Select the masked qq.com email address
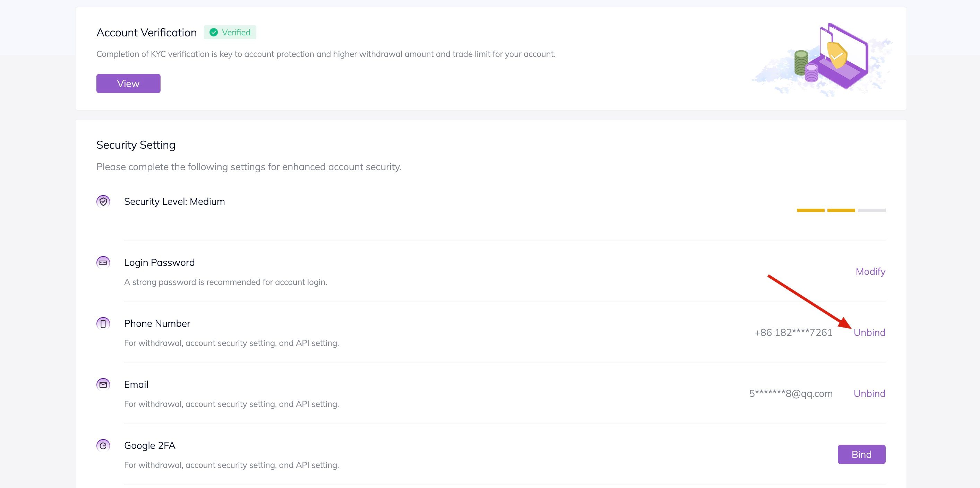This screenshot has height=488, width=980. [791, 393]
